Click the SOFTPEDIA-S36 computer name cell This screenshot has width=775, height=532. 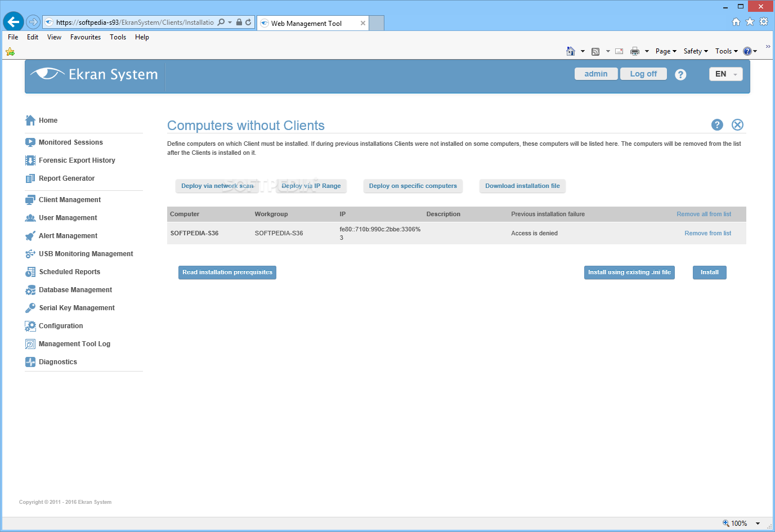(x=194, y=233)
